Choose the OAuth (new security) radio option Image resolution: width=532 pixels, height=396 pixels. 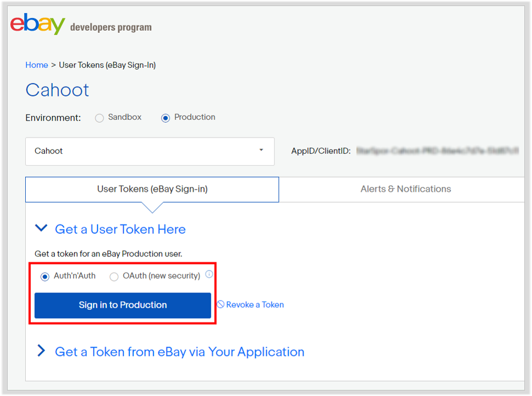(x=114, y=277)
